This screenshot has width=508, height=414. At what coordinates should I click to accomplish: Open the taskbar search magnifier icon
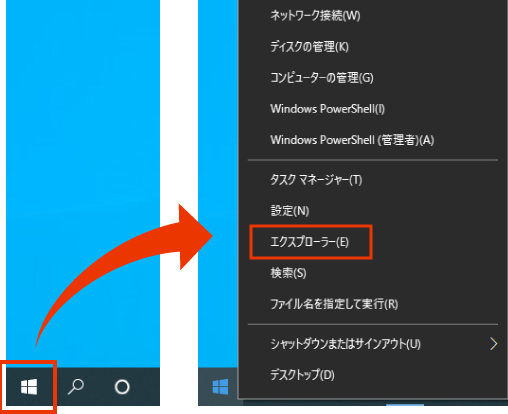(x=76, y=387)
